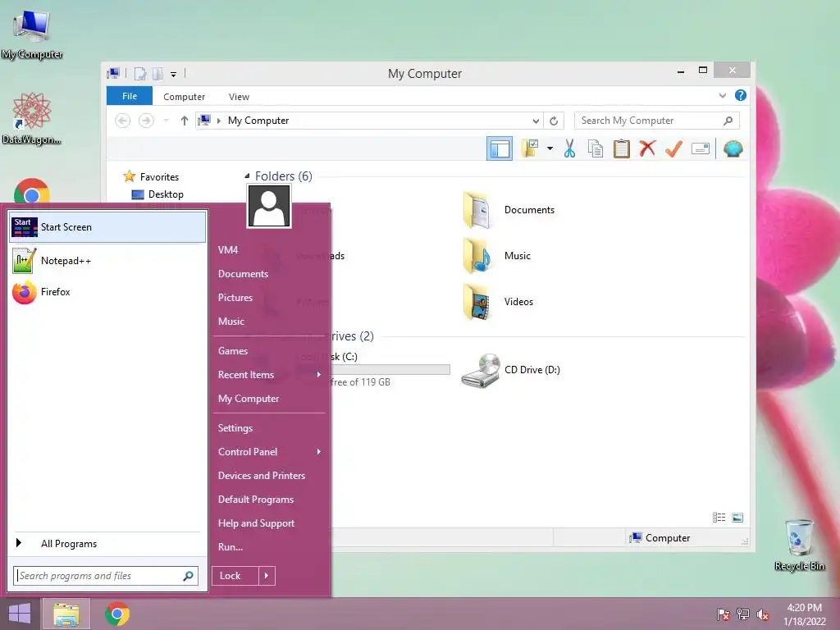Image resolution: width=840 pixels, height=630 pixels.
Task: Collapse the Folders (6) group
Action: [x=247, y=176]
